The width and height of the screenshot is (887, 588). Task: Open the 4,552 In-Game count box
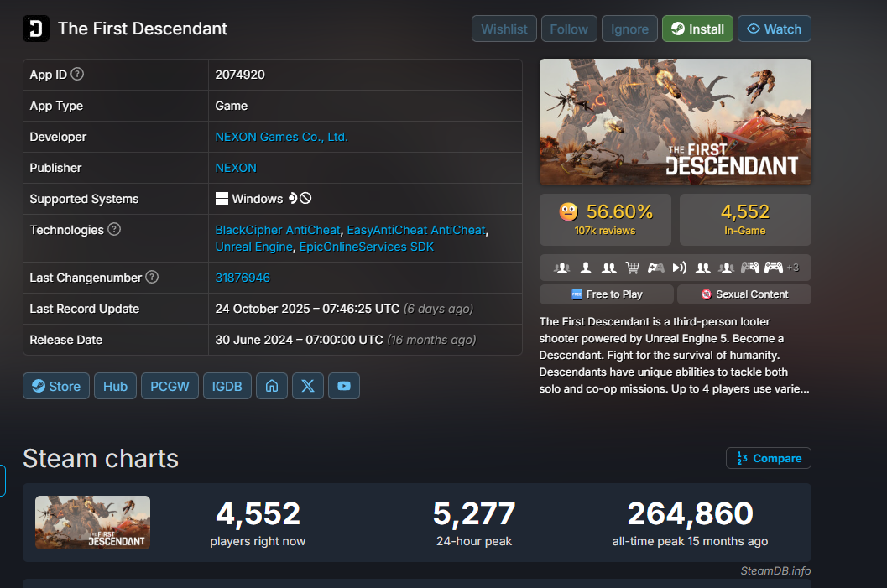click(x=745, y=220)
